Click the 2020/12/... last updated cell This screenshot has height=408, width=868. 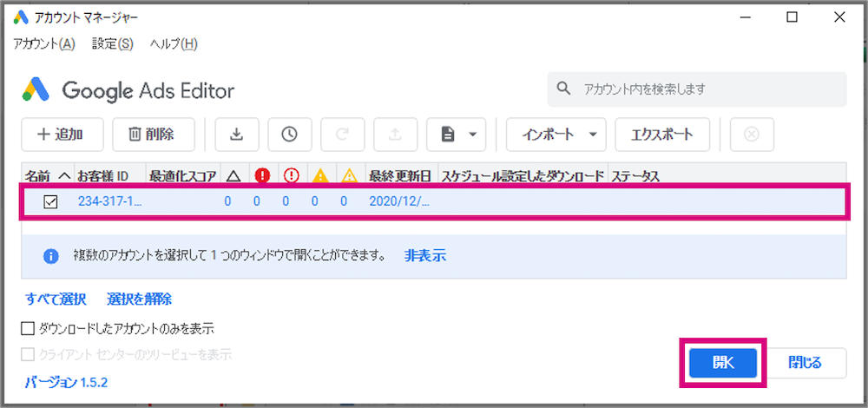(399, 202)
